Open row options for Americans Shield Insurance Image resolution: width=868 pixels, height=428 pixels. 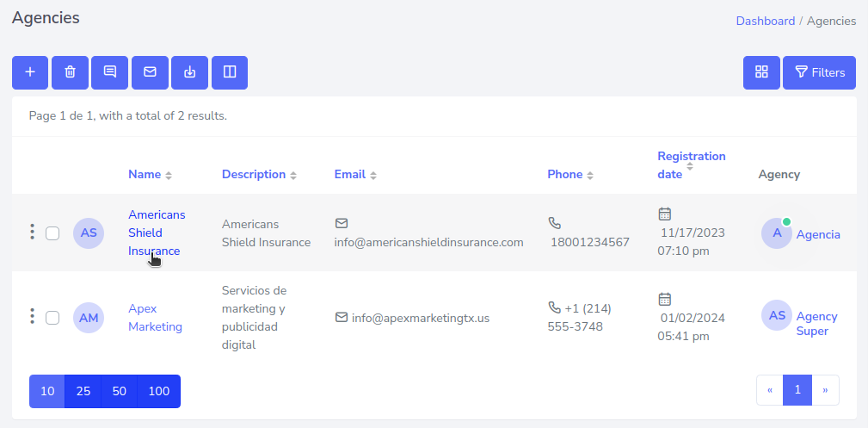coord(32,232)
